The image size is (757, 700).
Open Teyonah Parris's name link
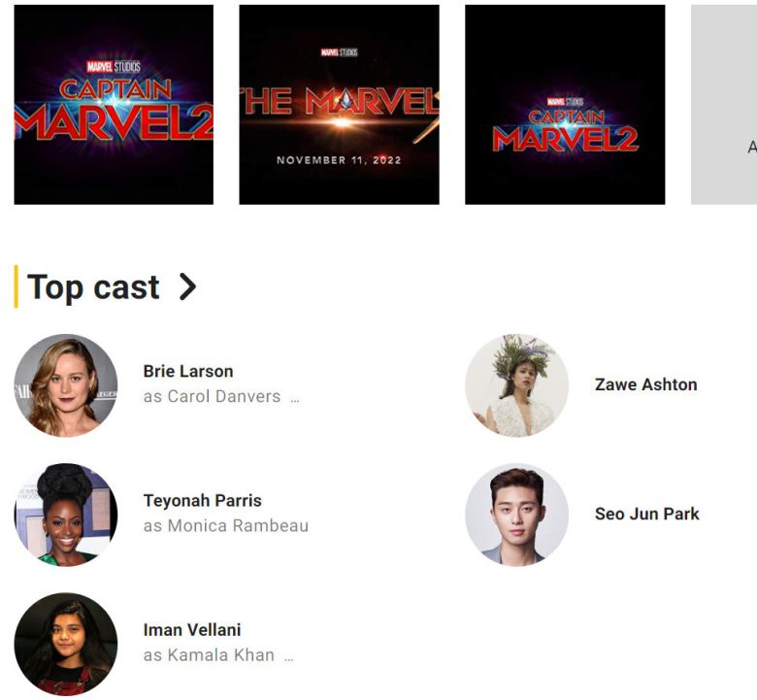202,501
